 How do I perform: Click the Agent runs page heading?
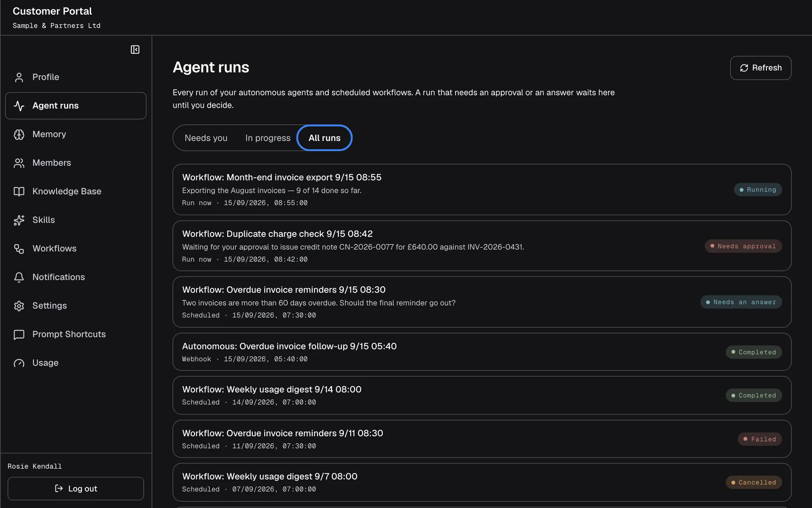(211, 67)
